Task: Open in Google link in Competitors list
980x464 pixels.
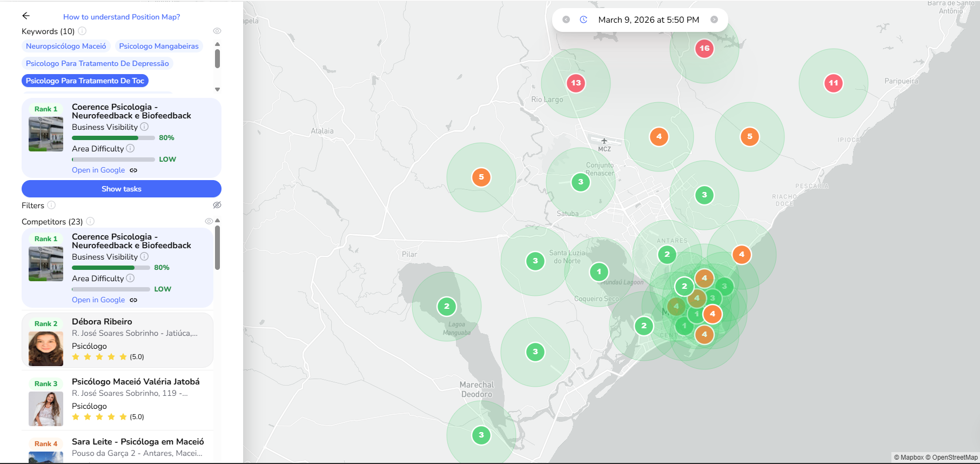Action: click(98, 300)
